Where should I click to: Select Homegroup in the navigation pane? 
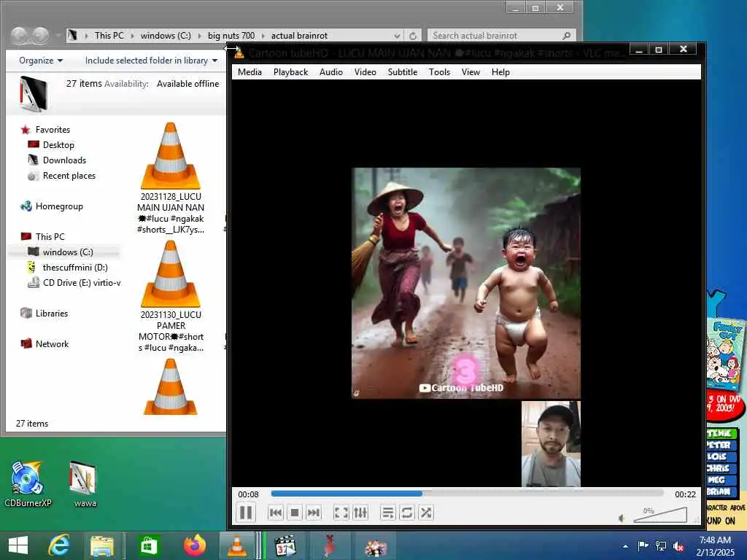point(59,206)
